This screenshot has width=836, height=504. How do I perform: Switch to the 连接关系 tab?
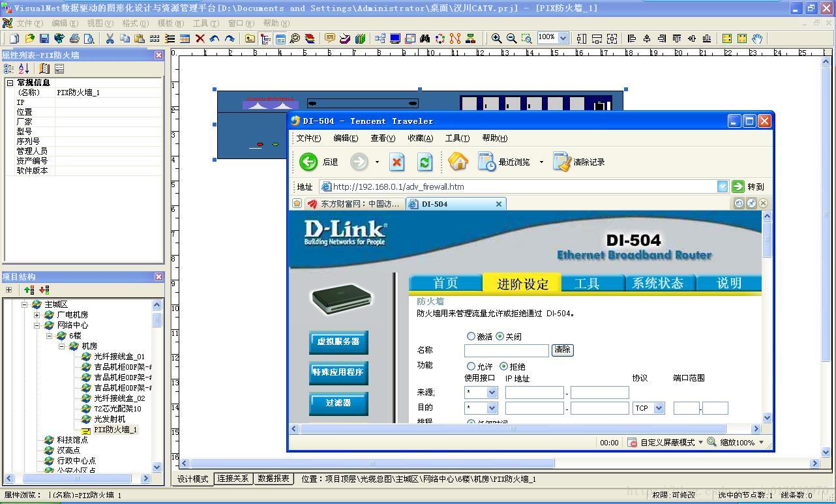point(233,479)
